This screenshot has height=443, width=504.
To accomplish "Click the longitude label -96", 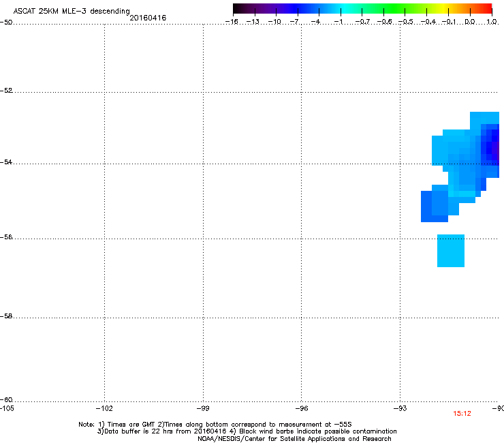I will (302, 408).
